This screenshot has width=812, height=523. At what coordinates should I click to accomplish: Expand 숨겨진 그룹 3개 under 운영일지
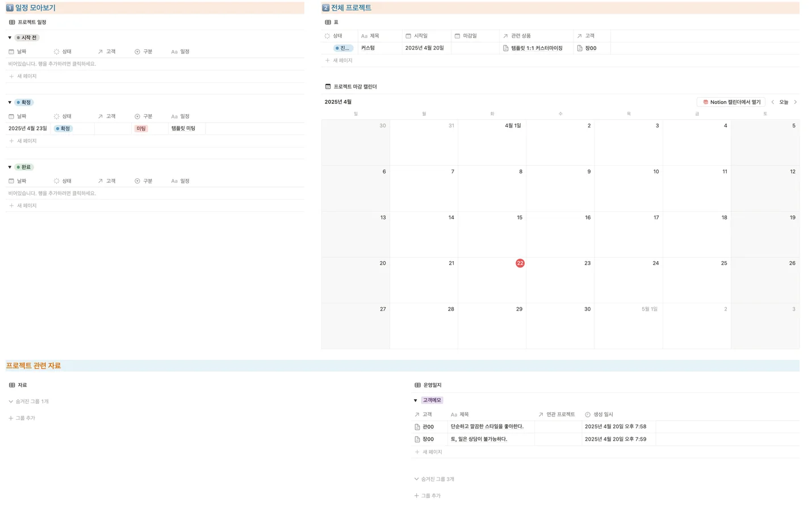point(434,479)
